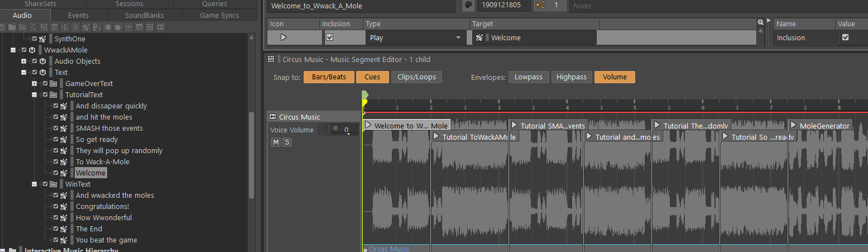Open the Sessions tab
This screenshot has height=252, width=868.
pos(130,4)
